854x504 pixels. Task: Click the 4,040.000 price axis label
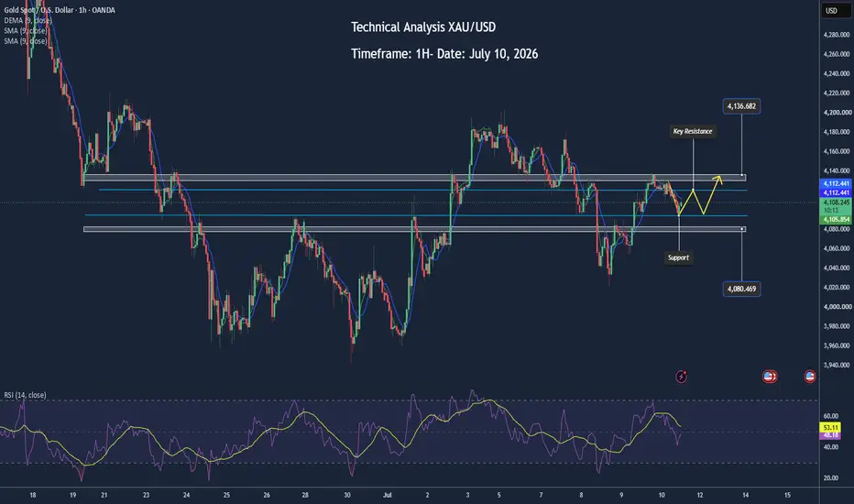pos(837,268)
